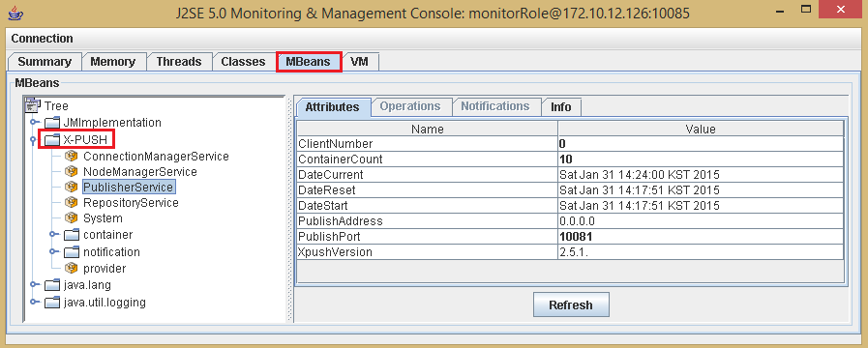This screenshot has width=868, height=348.
Task: Click the Java coffee cup title icon
Action: point(15,13)
